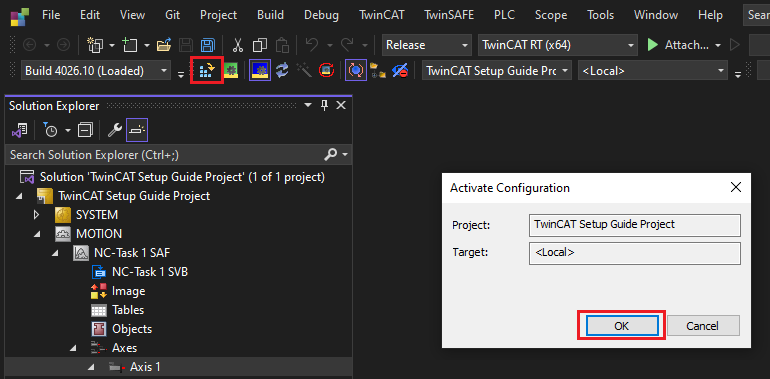Click the Restart TwinCAT in Run Mode icon
770x379 pixels.
(231, 71)
